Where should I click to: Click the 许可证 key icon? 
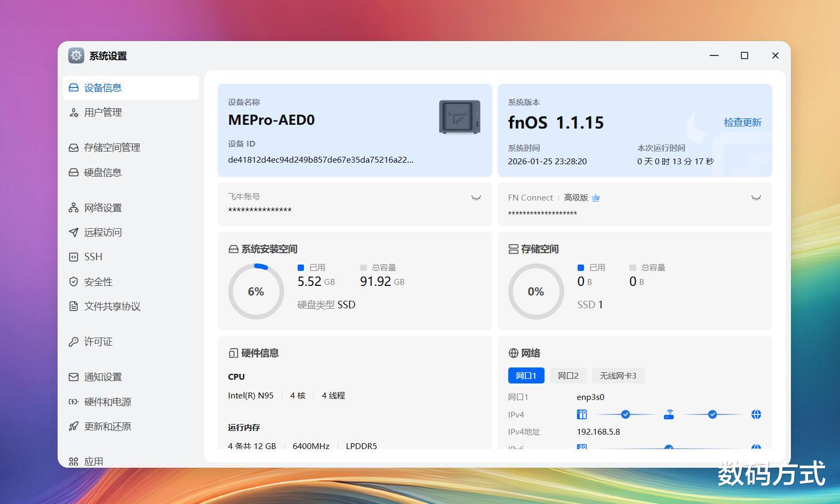(x=74, y=342)
